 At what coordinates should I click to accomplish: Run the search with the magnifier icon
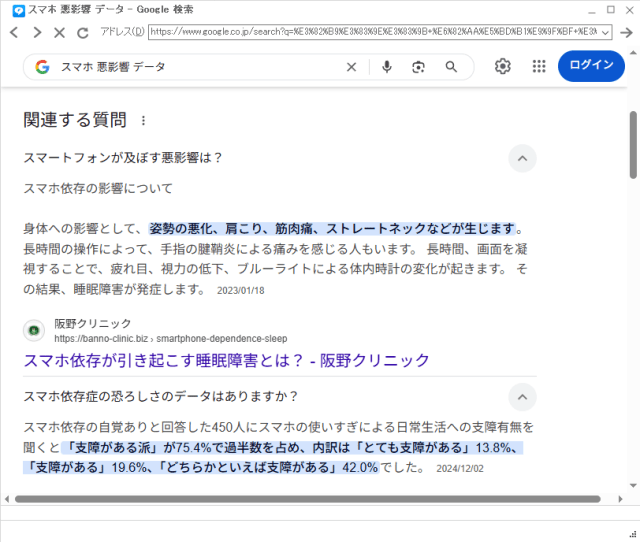451,67
